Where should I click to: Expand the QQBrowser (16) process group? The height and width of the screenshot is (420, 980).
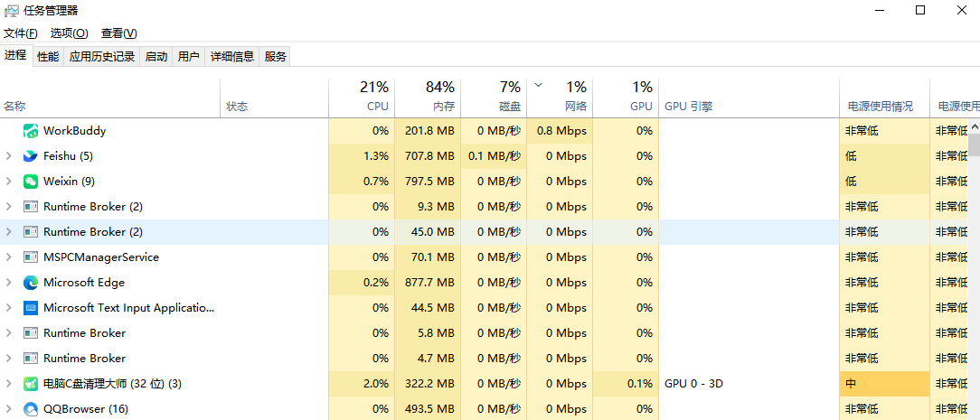pos(9,409)
